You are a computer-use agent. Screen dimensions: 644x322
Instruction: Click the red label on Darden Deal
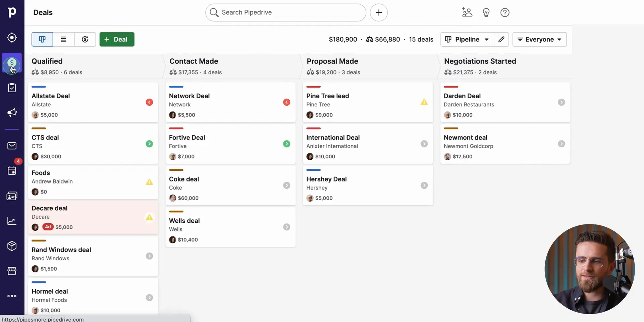tap(451, 87)
